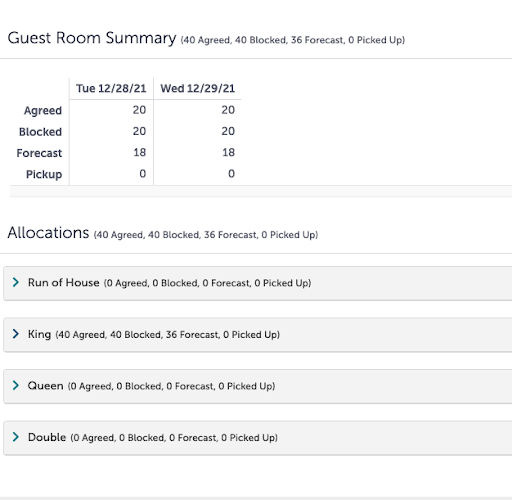This screenshot has height=500, width=512.
Task: Expand the Run of House allocation chevron
Action: [16, 282]
